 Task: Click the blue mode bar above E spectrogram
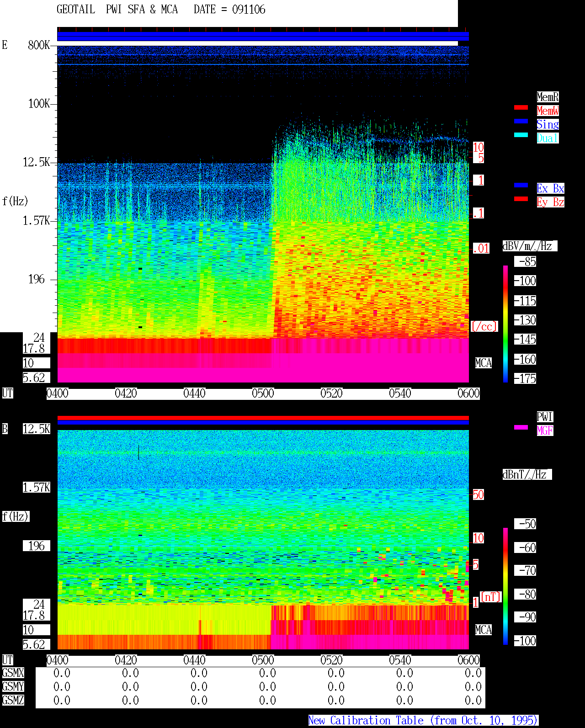tap(263, 37)
